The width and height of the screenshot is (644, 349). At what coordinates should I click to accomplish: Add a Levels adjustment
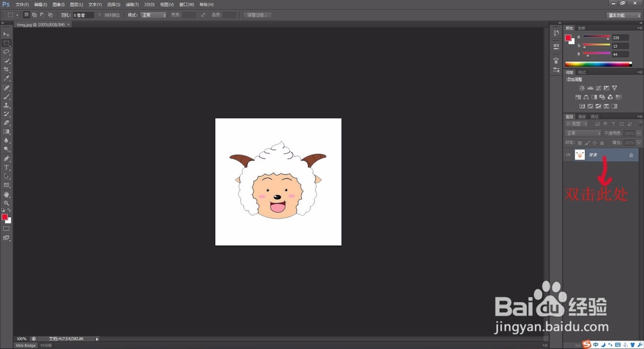coord(590,88)
